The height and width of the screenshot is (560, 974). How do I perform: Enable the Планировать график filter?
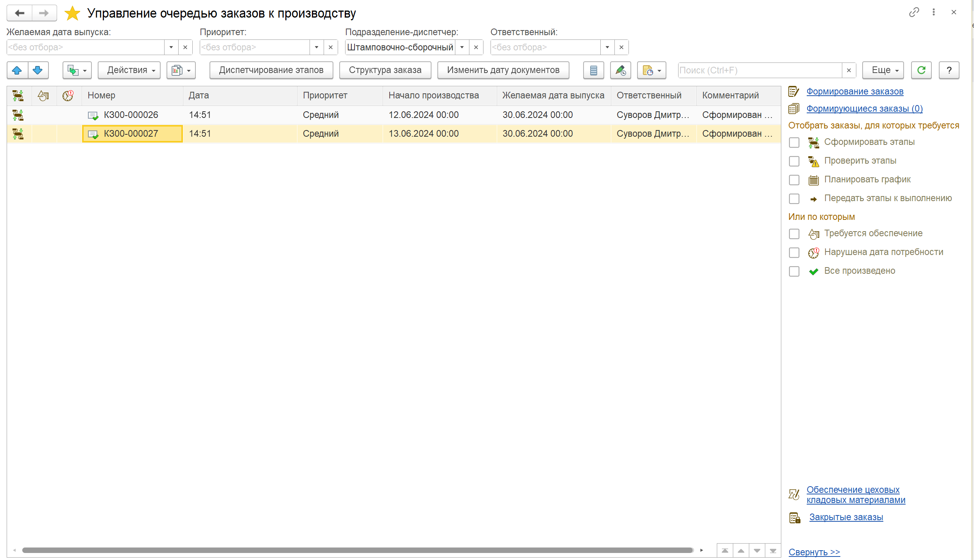click(x=794, y=180)
